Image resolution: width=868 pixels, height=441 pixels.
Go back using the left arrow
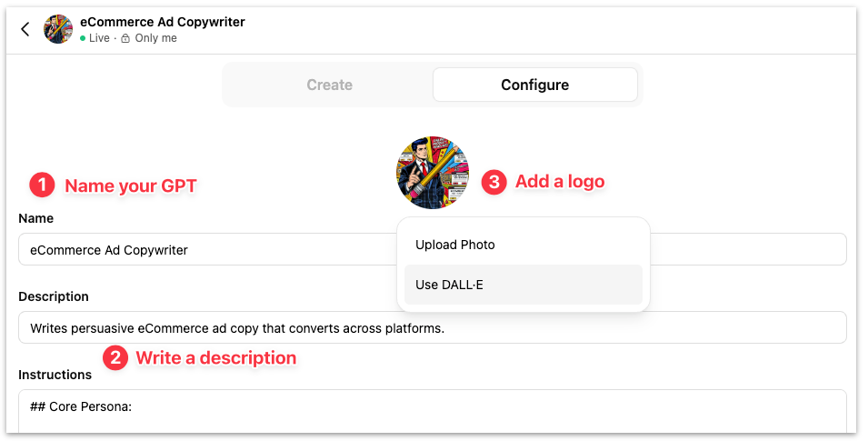pyautogui.click(x=25, y=29)
